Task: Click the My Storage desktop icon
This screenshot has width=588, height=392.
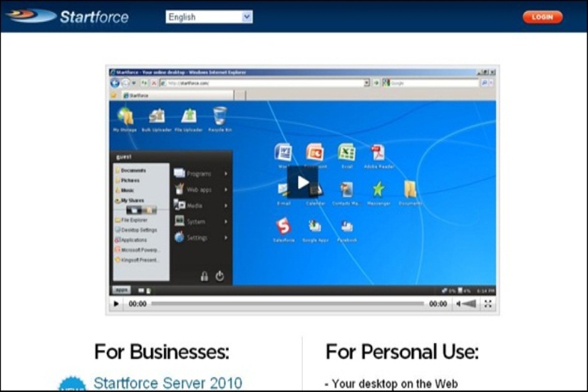Action: (125, 119)
